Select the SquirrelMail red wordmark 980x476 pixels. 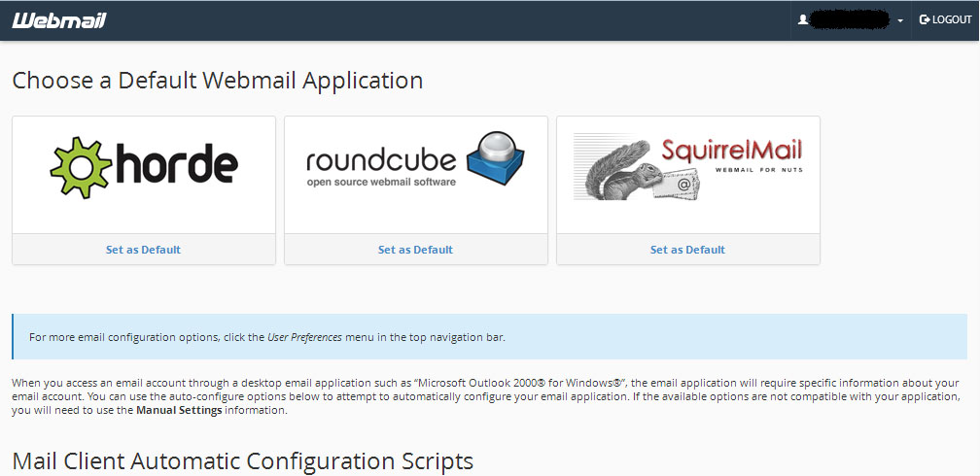point(731,151)
